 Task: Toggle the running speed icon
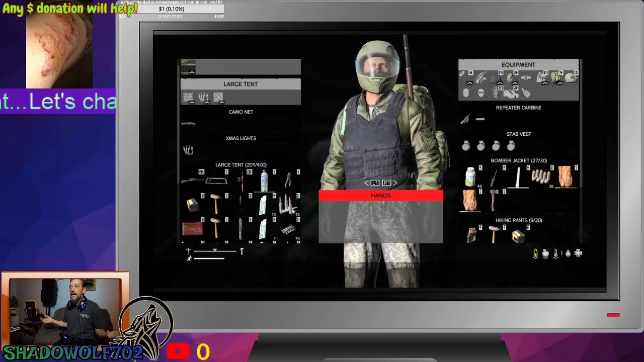[189, 258]
